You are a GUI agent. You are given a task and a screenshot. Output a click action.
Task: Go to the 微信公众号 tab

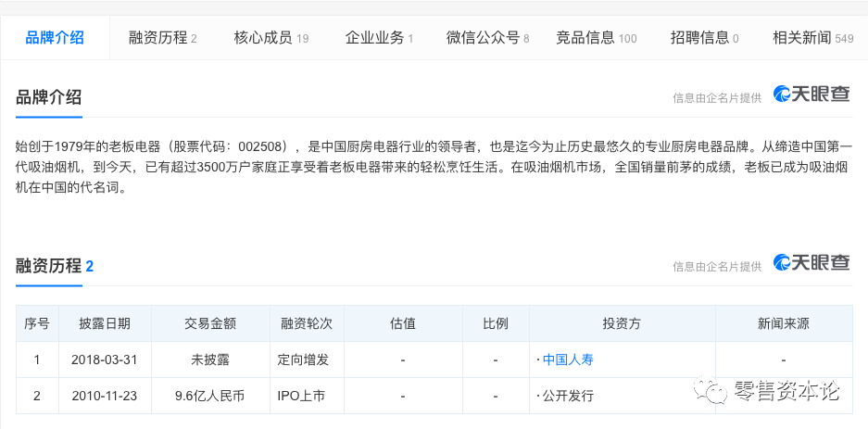point(487,38)
